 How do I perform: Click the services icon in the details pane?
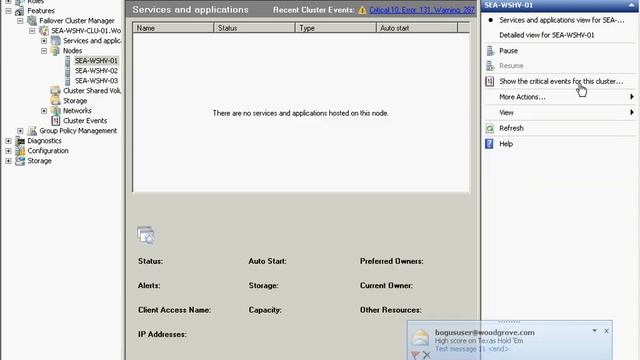(146, 235)
